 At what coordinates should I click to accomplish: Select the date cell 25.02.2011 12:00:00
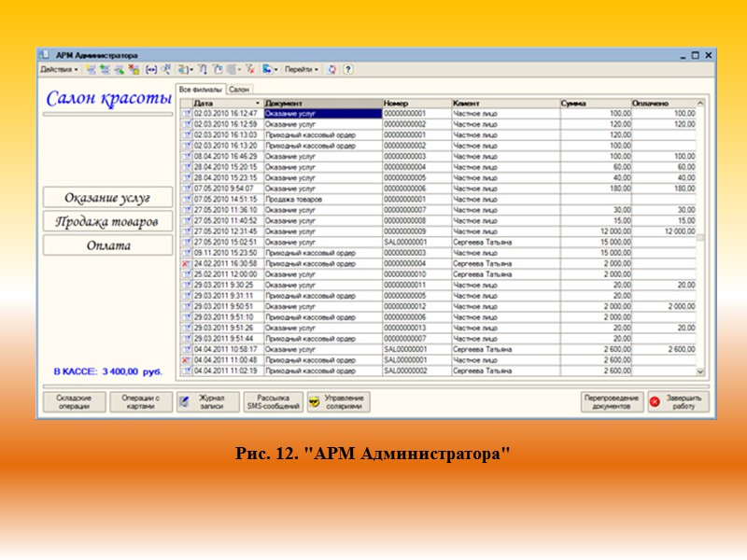coord(228,274)
